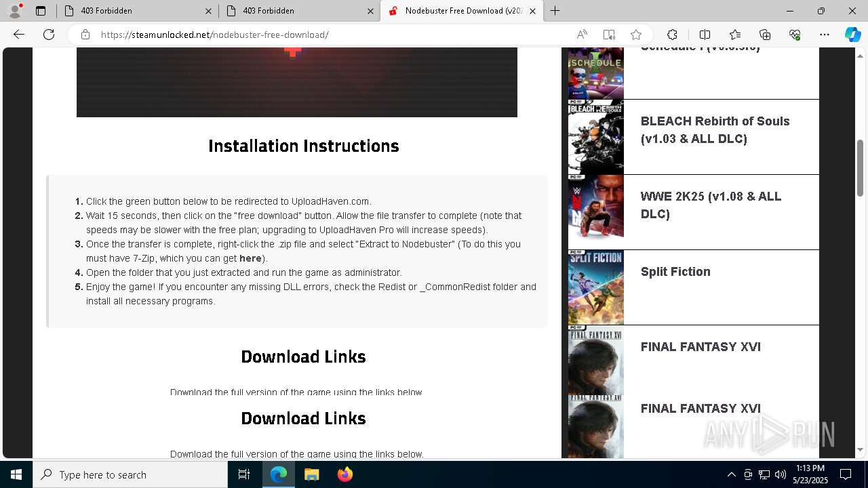
Task: Click the game screenshot image above instructions
Action: pos(296,82)
